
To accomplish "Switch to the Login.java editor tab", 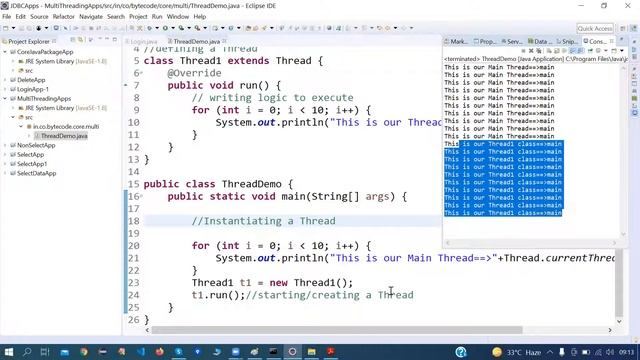I will (142, 42).
